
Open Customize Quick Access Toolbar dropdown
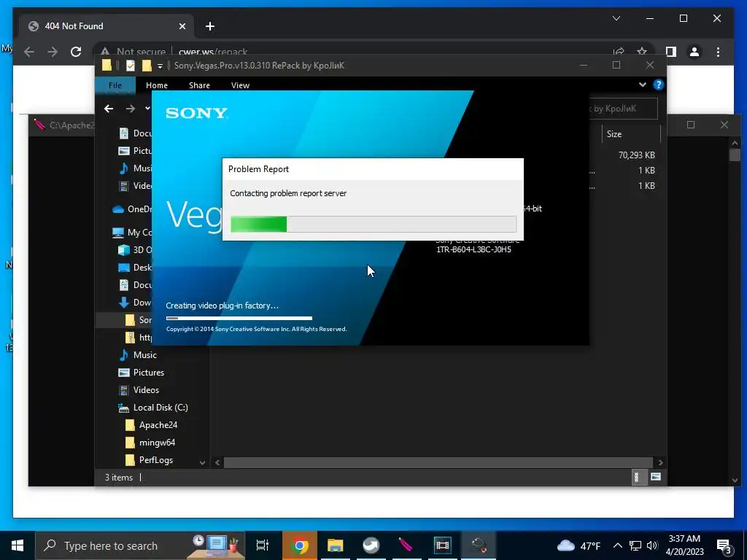[160, 66]
